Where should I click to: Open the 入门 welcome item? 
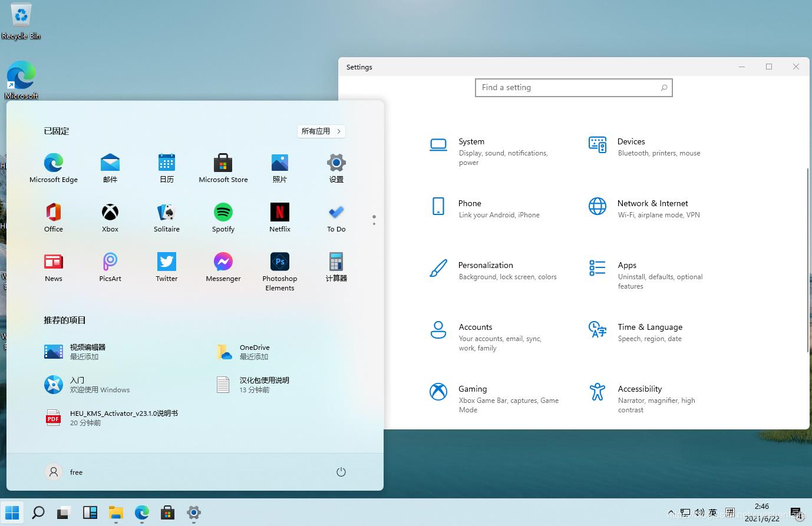tap(87, 385)
